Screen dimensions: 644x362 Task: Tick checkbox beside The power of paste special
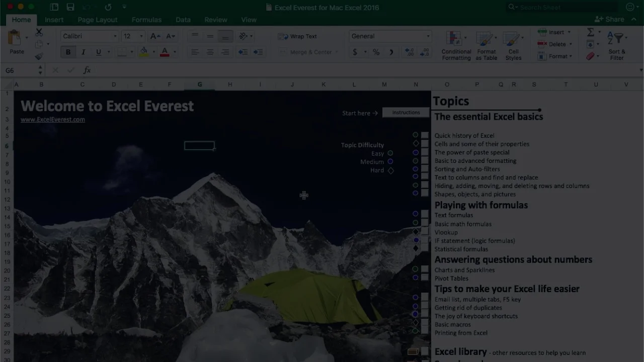point(425,152)
